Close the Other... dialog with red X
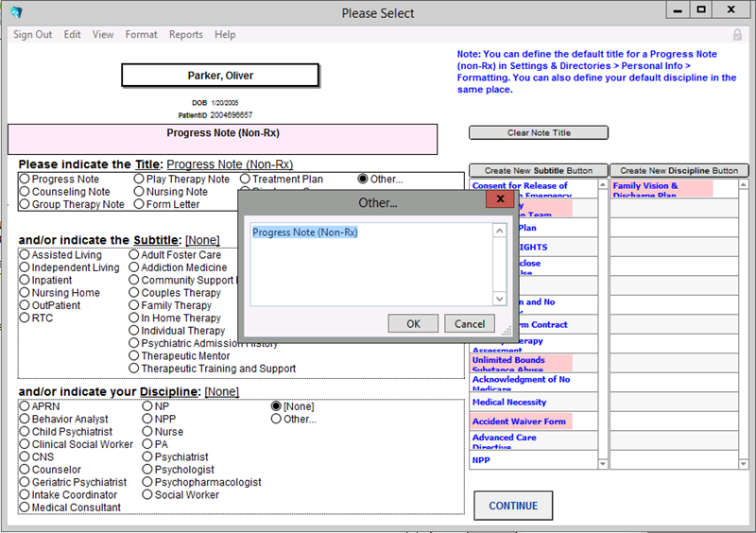 pos(498,202)
